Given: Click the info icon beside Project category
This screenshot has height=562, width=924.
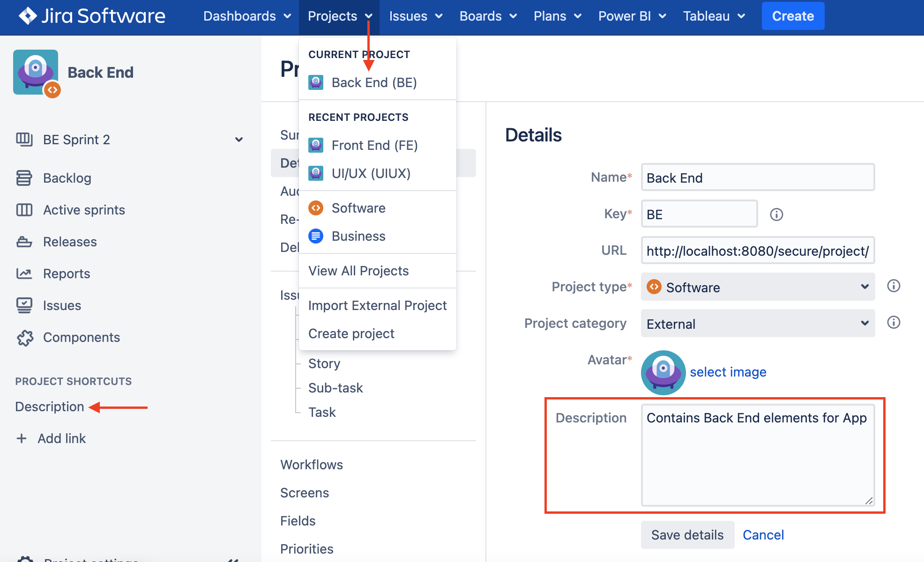Looking at the screenshot, I should point(894,322).
